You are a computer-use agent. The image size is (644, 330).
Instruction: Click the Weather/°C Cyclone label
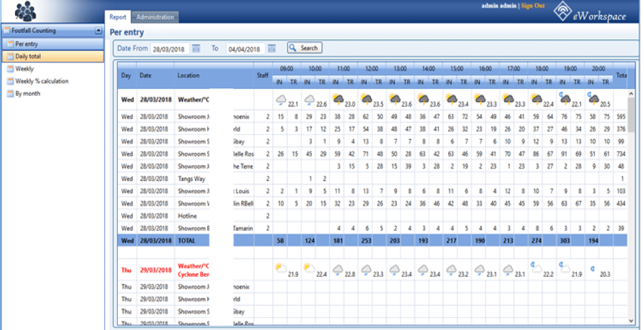tap(193, 270)
